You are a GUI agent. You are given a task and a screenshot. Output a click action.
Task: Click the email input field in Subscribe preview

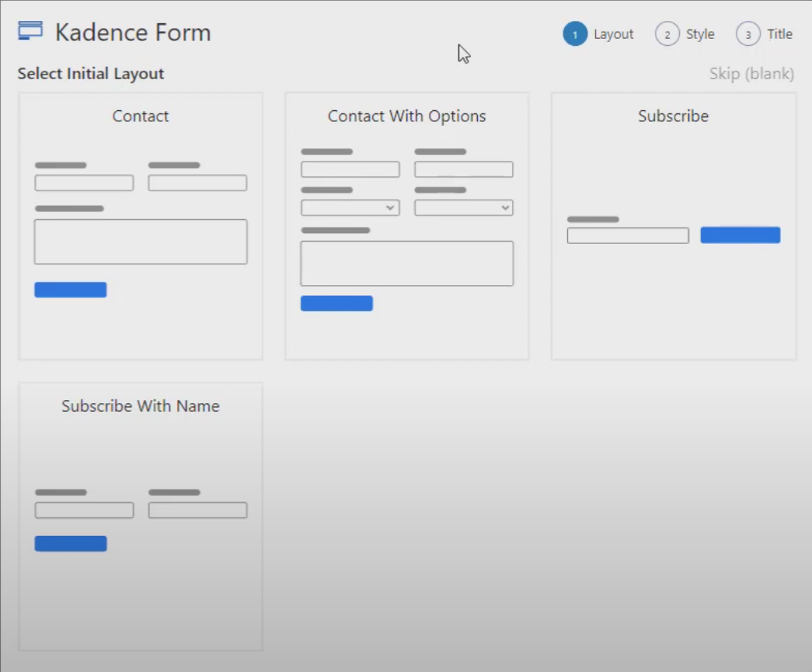click(627, 235)
